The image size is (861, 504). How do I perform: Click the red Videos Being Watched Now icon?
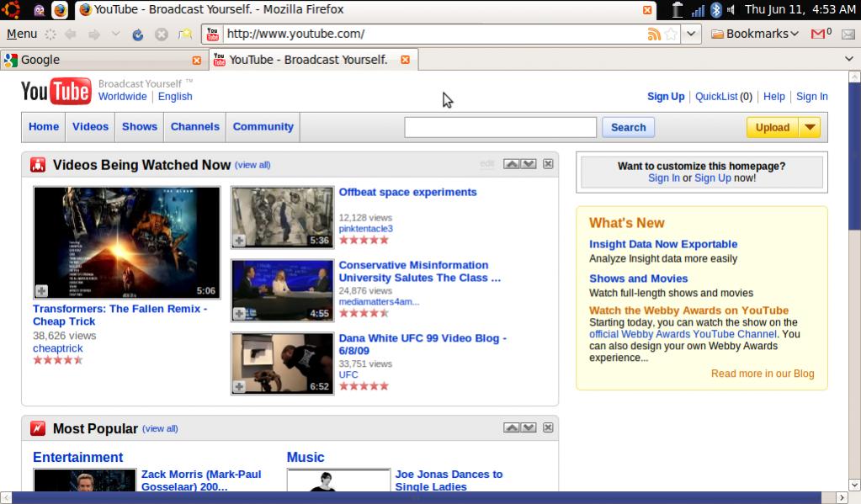38,164
